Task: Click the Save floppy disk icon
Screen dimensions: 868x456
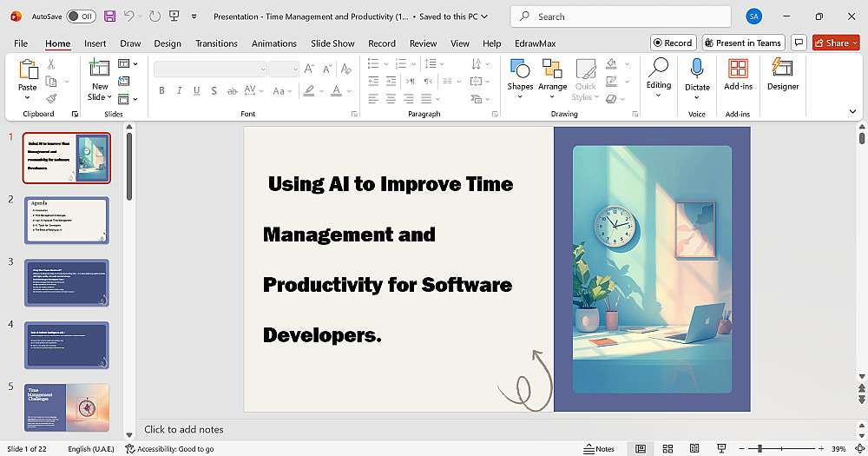Action: point(109,16)
